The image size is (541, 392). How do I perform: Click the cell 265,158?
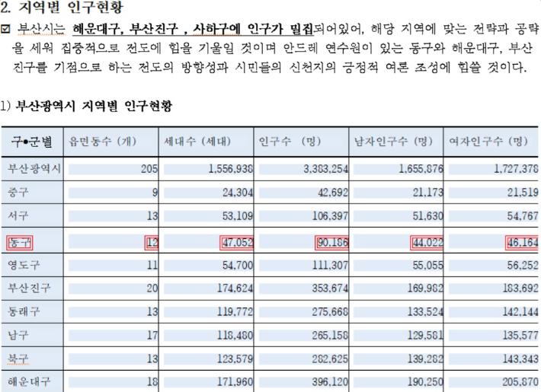[x=330, y=335]
